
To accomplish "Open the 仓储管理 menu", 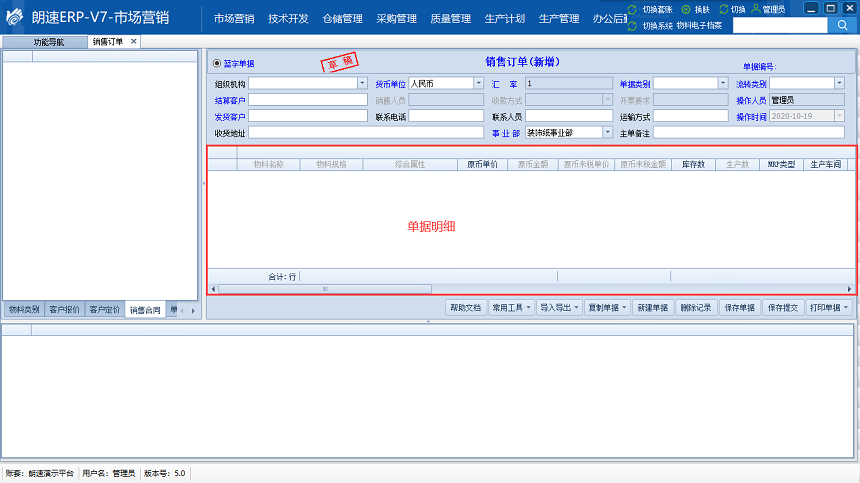I will [x=342, y=19].
